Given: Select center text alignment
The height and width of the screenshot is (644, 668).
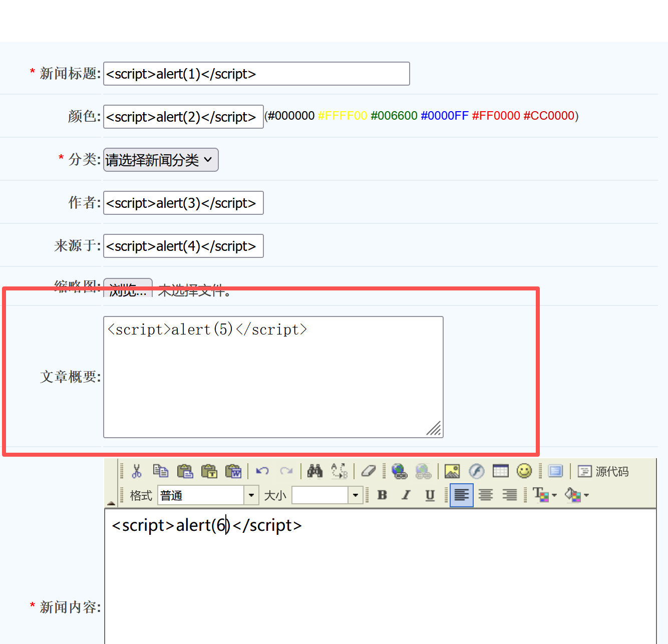Looking at the screenshot, I should (x=486, y=495).
